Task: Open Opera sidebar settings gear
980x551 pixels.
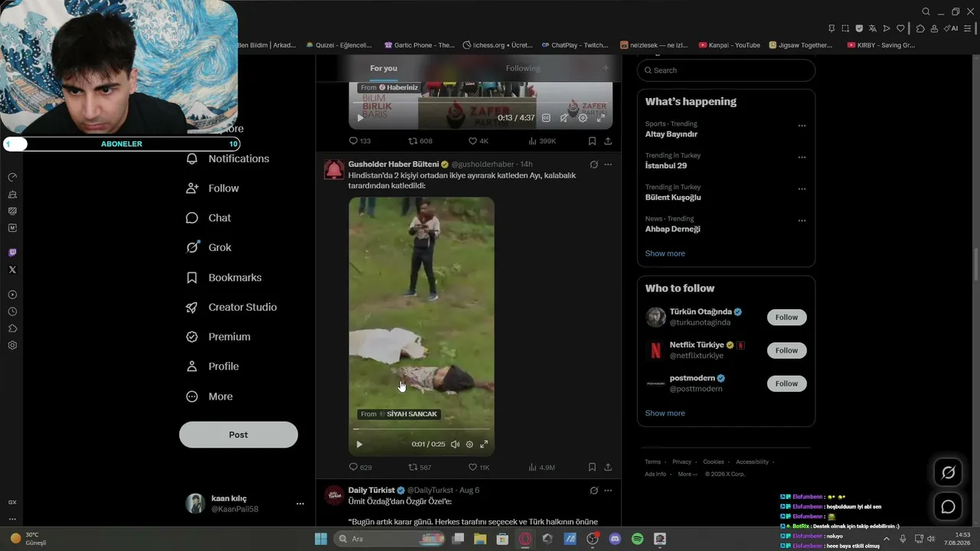Action: 12,345
